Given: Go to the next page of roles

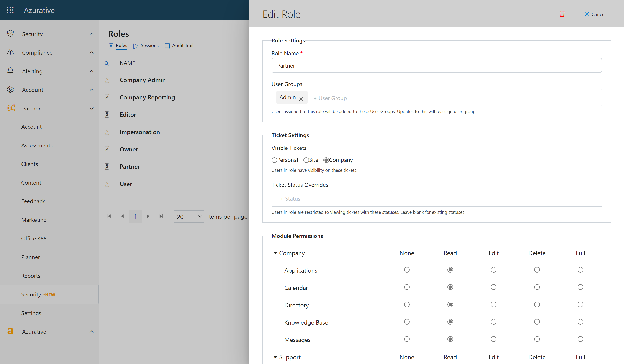Looking at the screenshot, I should [148, 216].
